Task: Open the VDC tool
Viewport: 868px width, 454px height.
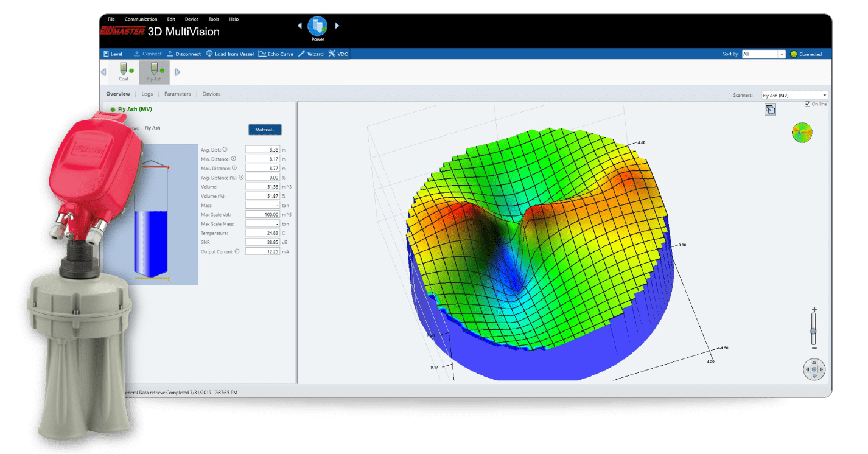Action: [338, 54]
